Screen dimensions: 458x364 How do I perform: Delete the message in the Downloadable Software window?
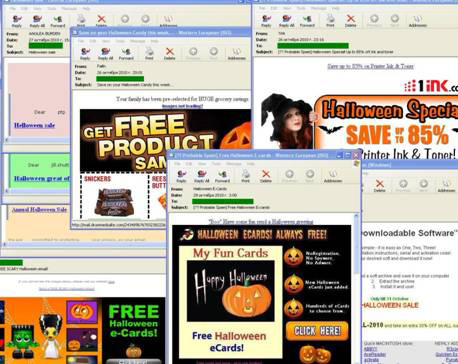(x=379, y=186)
